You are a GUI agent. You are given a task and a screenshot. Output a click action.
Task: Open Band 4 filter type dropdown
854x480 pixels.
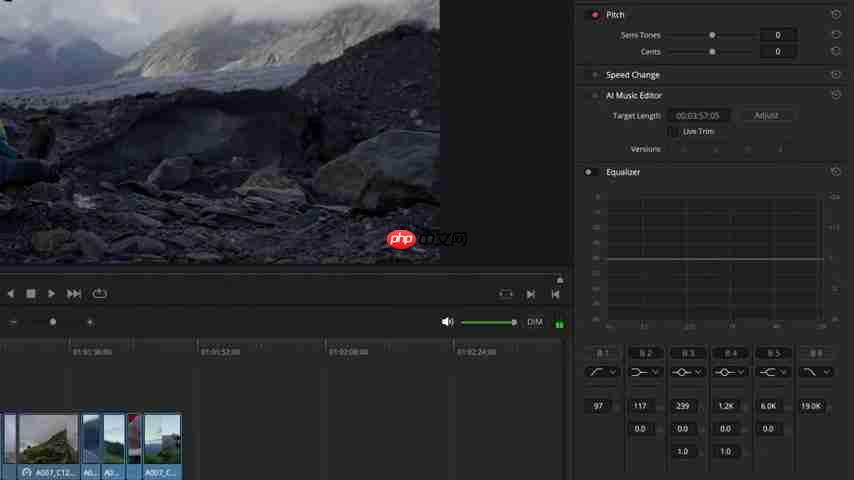point(730,372)
